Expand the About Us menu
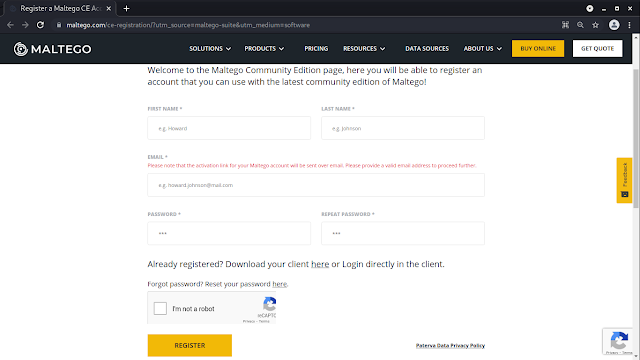This screenshot has width=640, height=360. point(482,49)
